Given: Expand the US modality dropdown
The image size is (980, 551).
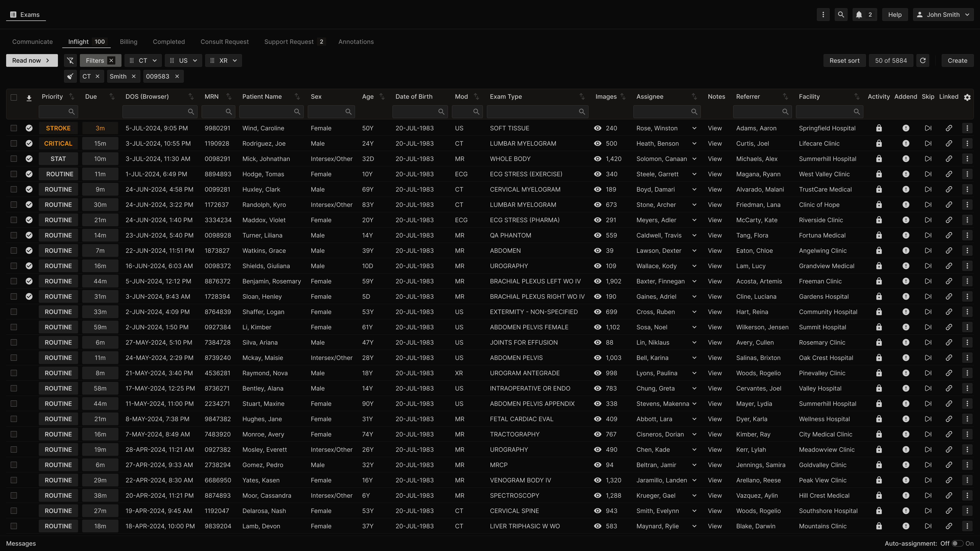Looking at the screenshot, I should click(x=183, y=60).
